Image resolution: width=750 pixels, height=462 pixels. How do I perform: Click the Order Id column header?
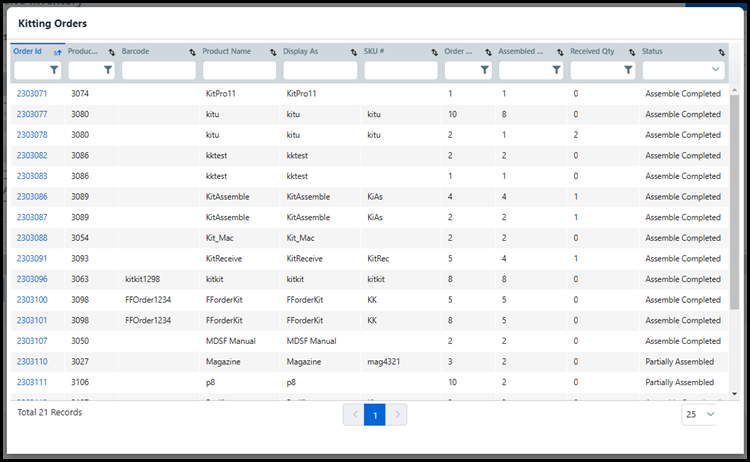[x=28, y=51]
